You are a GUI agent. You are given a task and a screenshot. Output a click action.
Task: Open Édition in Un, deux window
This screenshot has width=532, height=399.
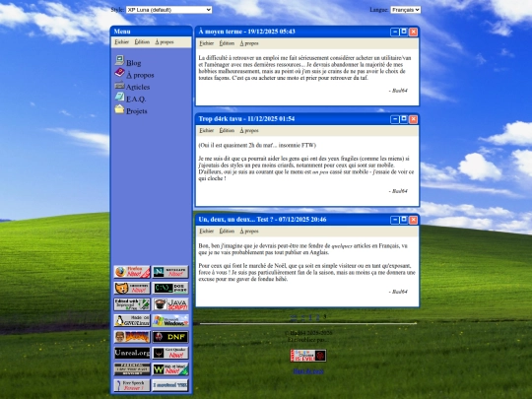tap(227, 232)
